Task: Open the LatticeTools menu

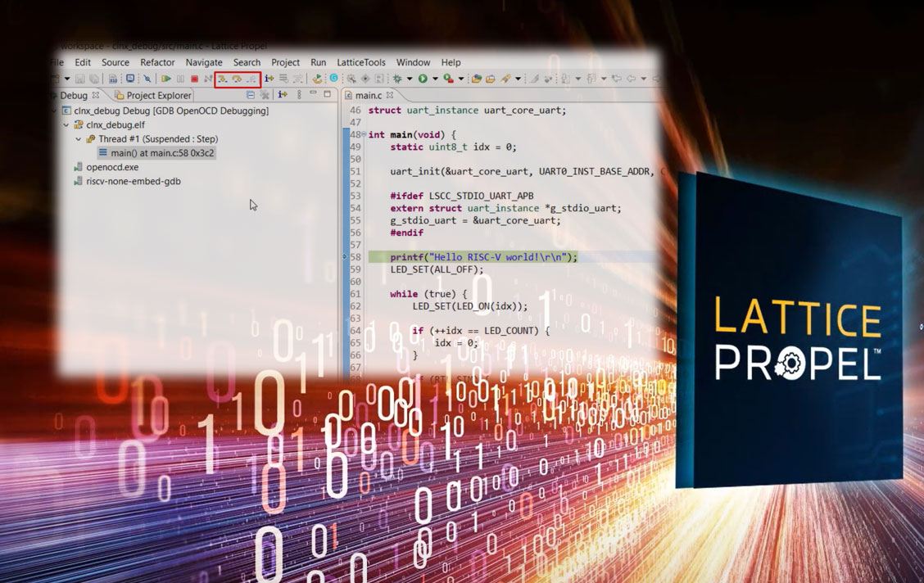Action: [x=361, y=62]
